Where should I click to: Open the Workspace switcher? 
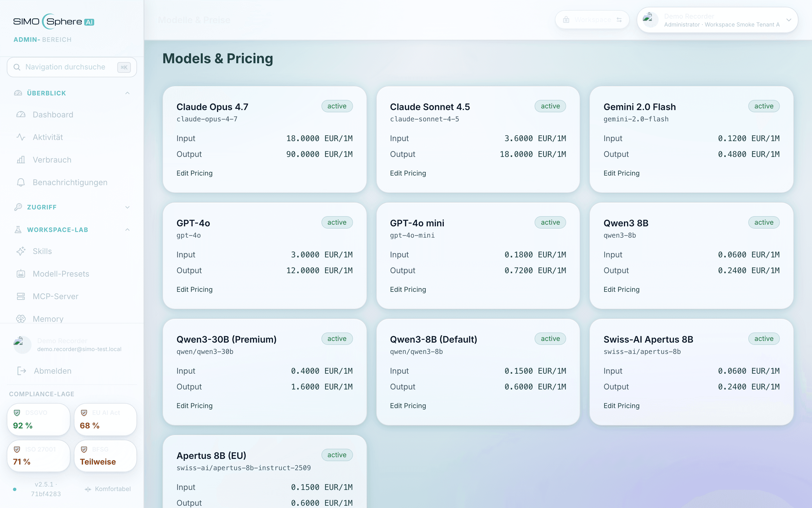pos(592,19)
